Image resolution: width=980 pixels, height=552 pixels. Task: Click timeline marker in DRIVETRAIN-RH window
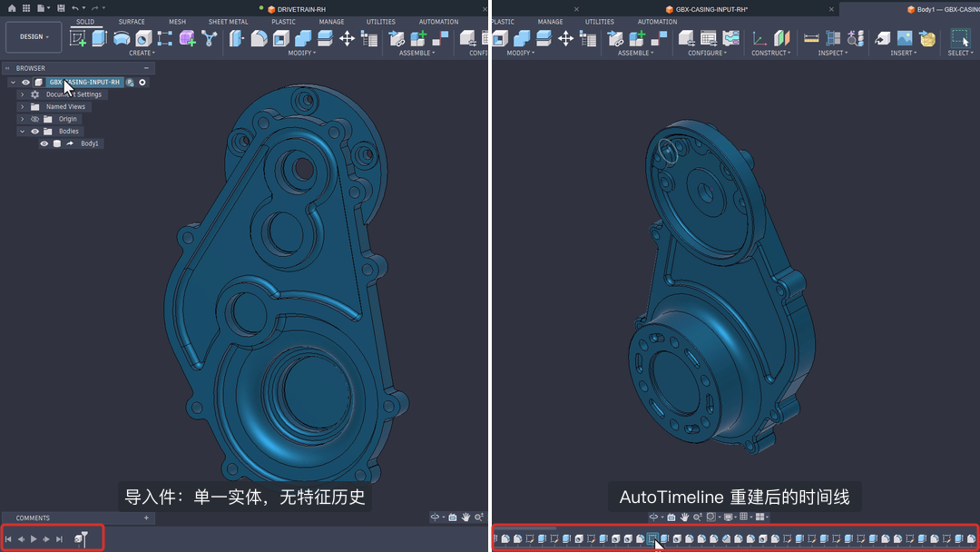[84, 538]
